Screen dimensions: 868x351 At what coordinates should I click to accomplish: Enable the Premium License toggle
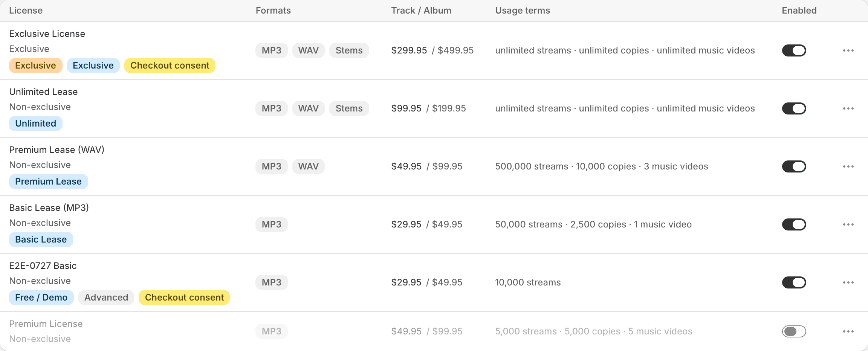[x=794, y=331]
